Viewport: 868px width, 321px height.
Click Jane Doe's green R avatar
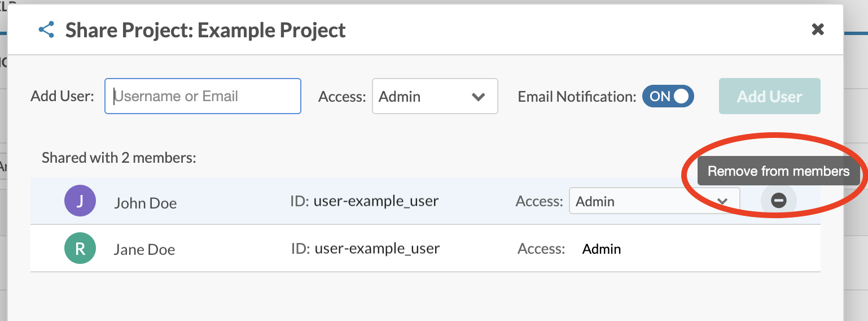click(x=80, y=249)
